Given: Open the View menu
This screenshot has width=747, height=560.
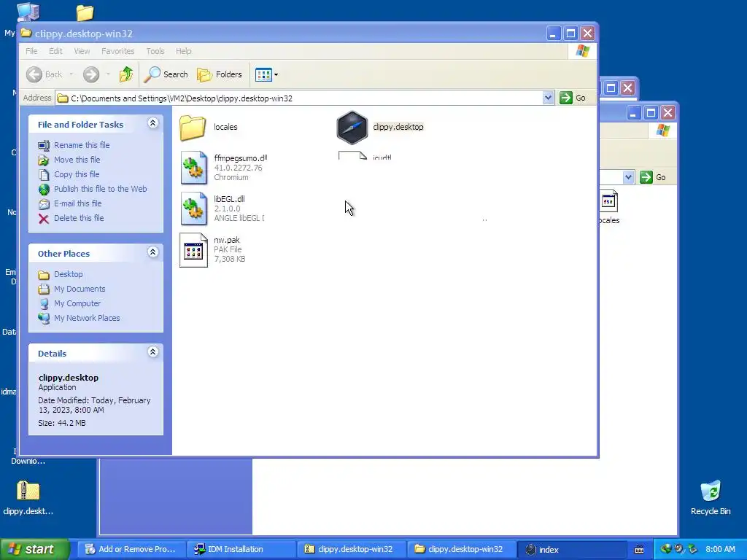Looking at the screenshot, I should pos(82,51).
